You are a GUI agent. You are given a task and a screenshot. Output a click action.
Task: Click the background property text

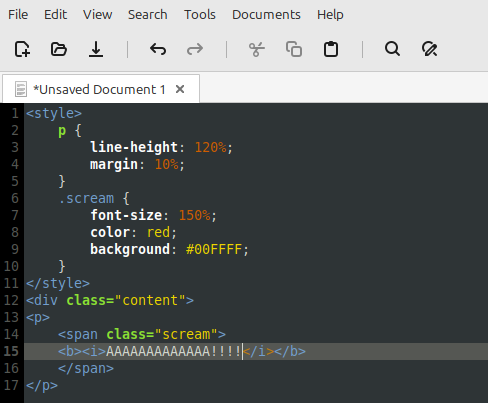[x=130, y=249]
